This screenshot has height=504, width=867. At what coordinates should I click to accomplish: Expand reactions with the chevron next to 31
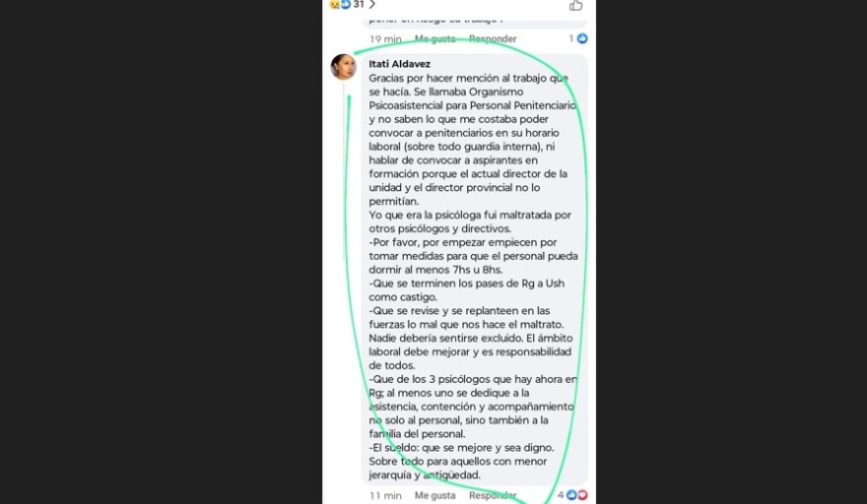372,4
